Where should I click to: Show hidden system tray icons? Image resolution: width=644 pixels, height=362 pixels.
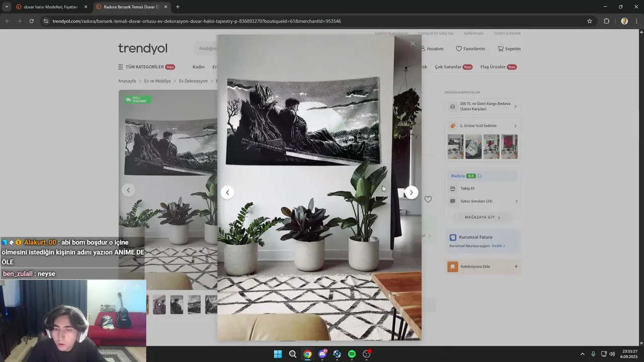coord(583,354)
